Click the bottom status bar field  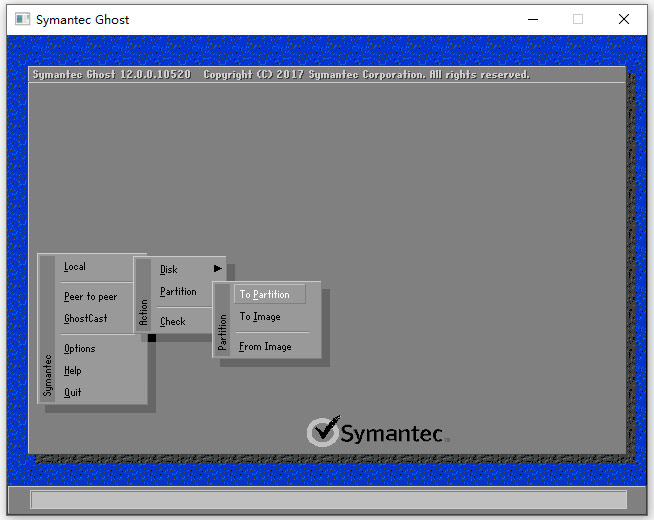click(329, 500)
